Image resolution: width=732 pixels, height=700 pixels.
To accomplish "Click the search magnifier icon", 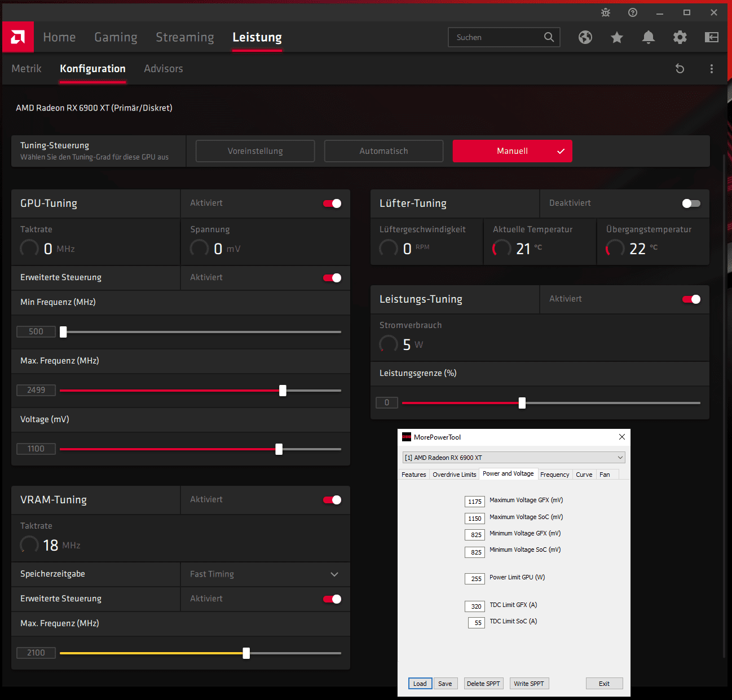I will pos(549,37).
